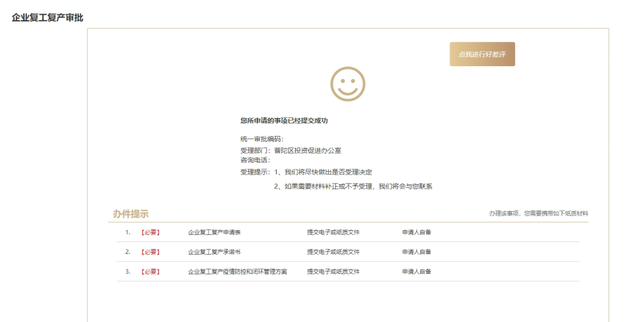The height and width of the screenshot is (322, 644).
Task: Click the 咨询电话 label
Action: (255, 160)
